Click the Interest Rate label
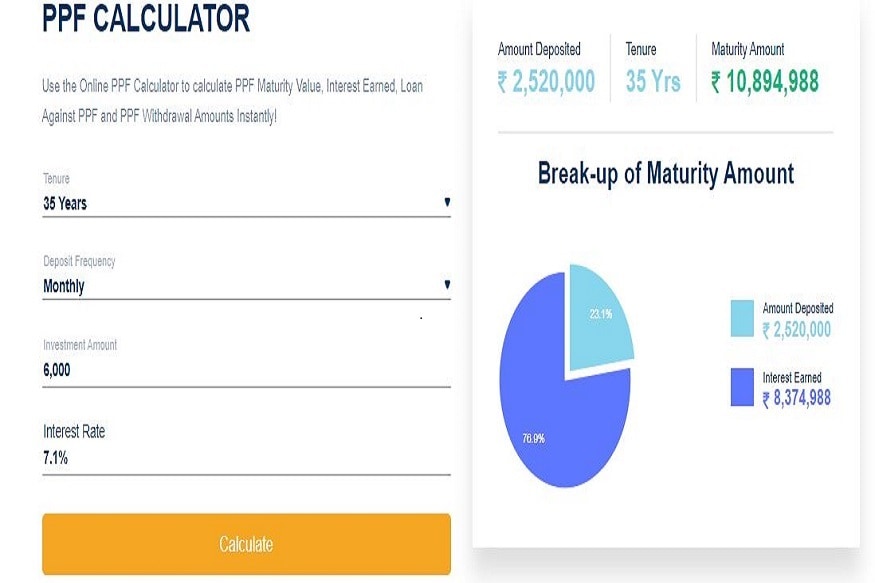 (74, 432)
